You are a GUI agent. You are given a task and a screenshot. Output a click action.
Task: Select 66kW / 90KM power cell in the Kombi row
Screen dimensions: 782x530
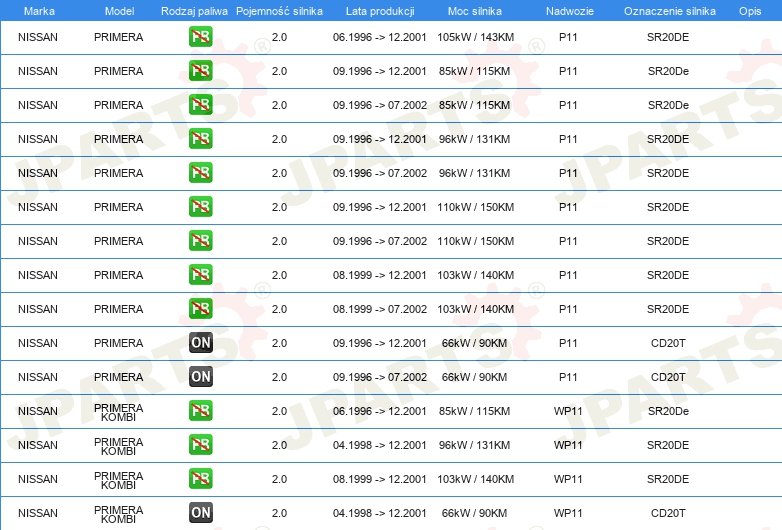coord(474,513)
